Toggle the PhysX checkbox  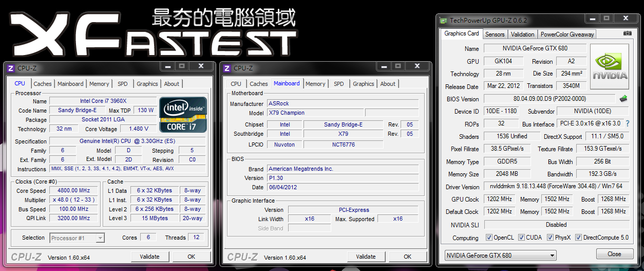click(551, 238)
